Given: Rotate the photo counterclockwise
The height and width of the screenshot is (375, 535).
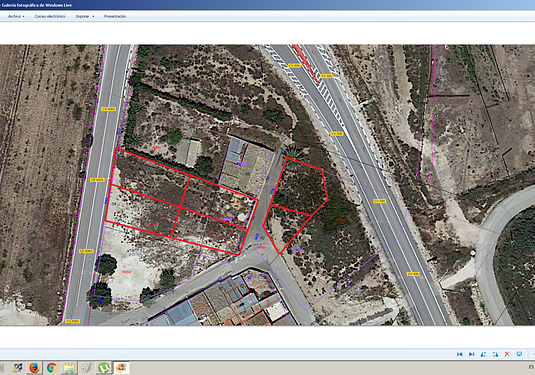Looking at the screenshot, I should point(483,354).
